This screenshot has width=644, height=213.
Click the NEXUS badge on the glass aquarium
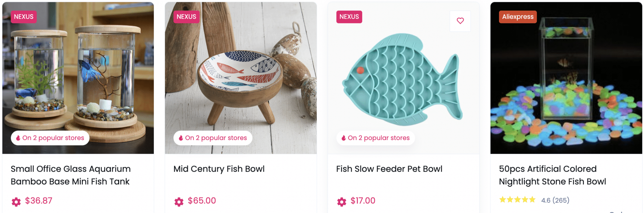pos(24,17)
